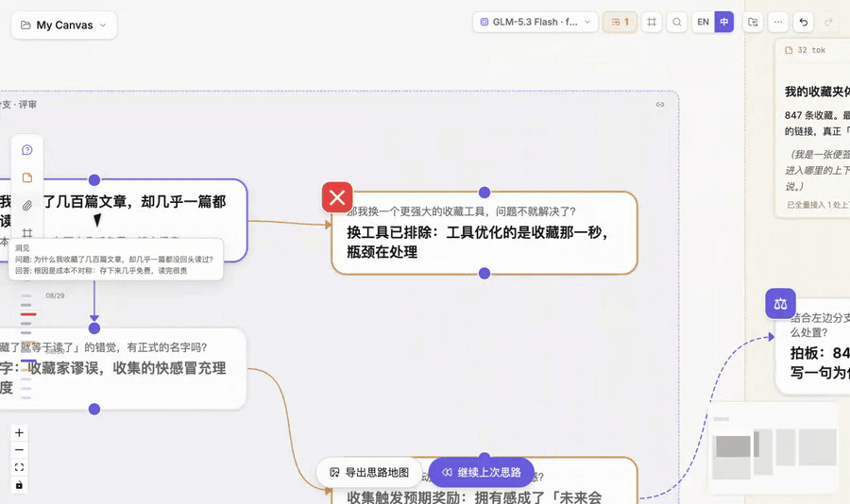Click the top connector dot of 收藏家谬误 node

tap(94, 328)
